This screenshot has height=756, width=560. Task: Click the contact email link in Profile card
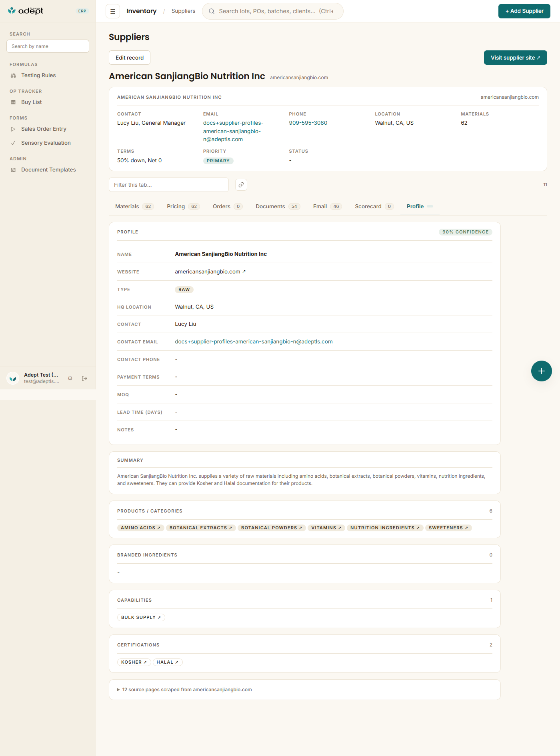[254, 342]
